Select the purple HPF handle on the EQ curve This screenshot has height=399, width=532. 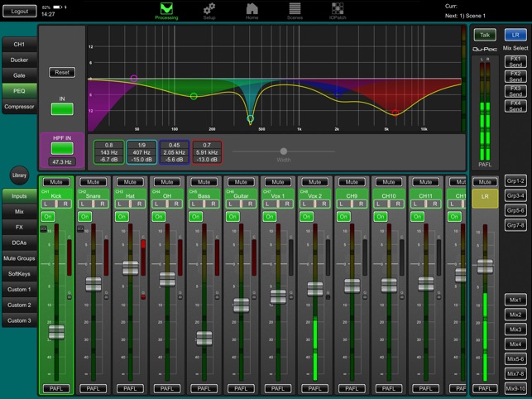pos(134,78)
